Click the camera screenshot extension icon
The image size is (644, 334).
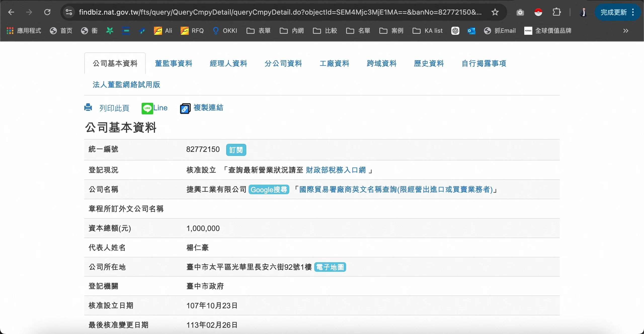520,12
